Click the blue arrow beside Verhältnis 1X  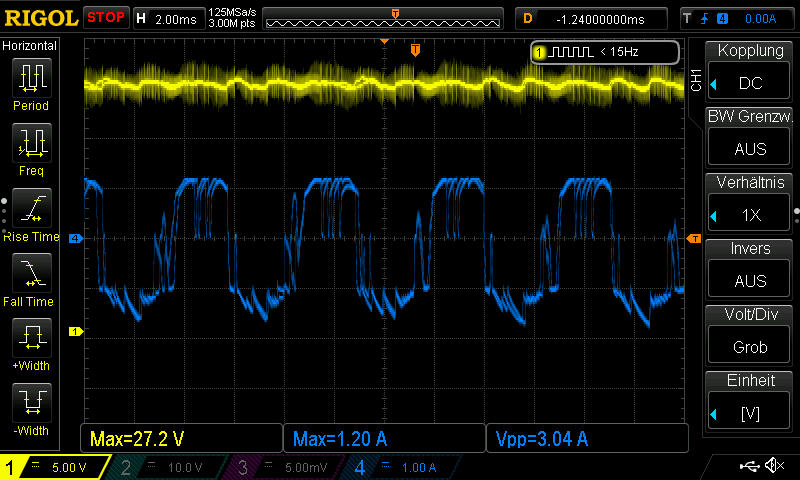click(x=714, y=216)
